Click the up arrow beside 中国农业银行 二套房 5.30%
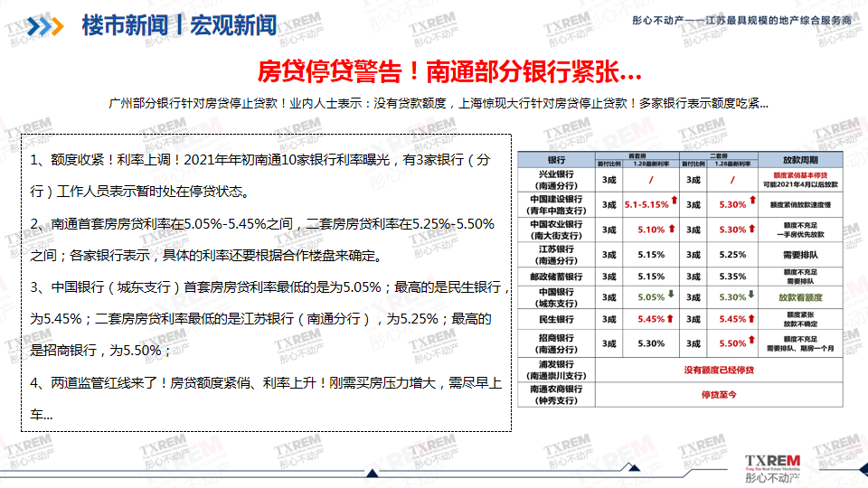This screenshot has height=488, width=868. (x=751, y=228)
